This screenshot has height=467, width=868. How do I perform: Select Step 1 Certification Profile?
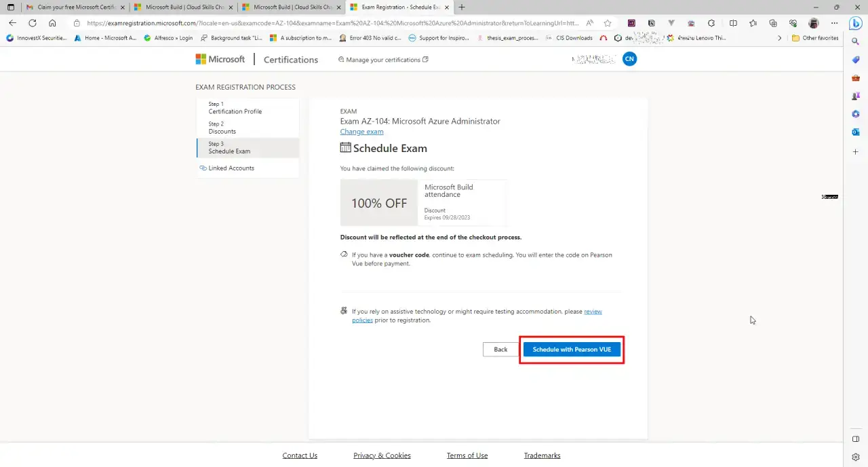click(248, 108)
